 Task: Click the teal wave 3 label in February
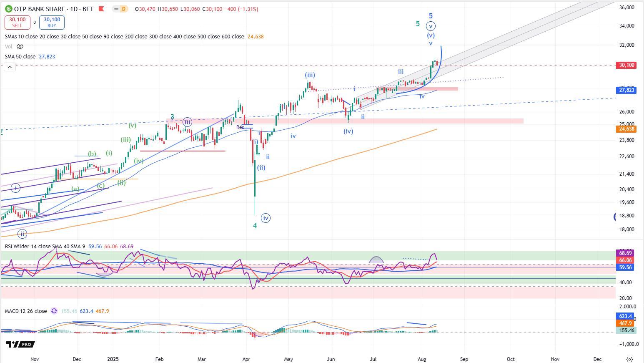point(172,117)
